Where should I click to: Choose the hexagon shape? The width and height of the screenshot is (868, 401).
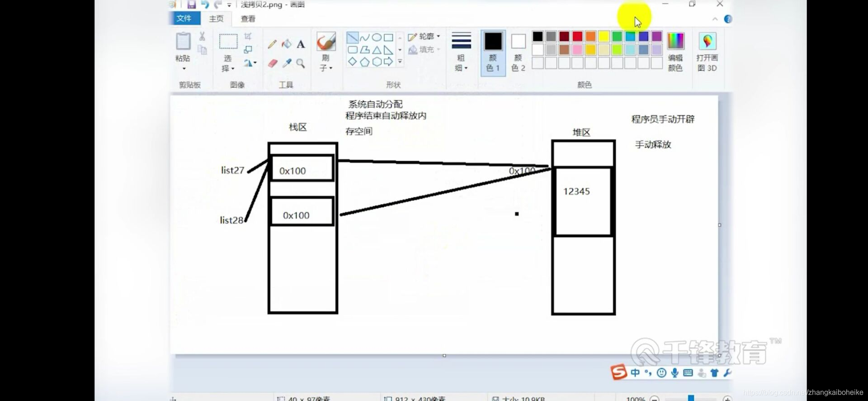point(376,62)
